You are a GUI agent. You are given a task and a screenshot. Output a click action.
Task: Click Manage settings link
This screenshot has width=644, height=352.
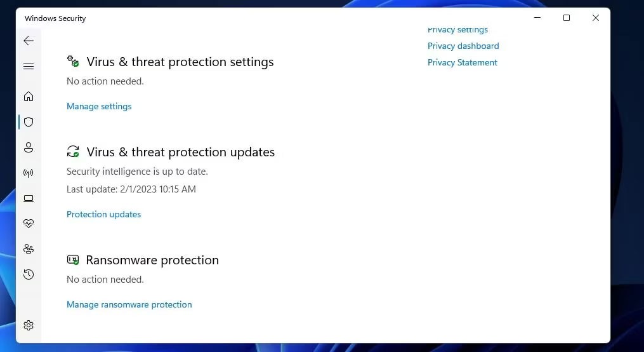[99, 106]
